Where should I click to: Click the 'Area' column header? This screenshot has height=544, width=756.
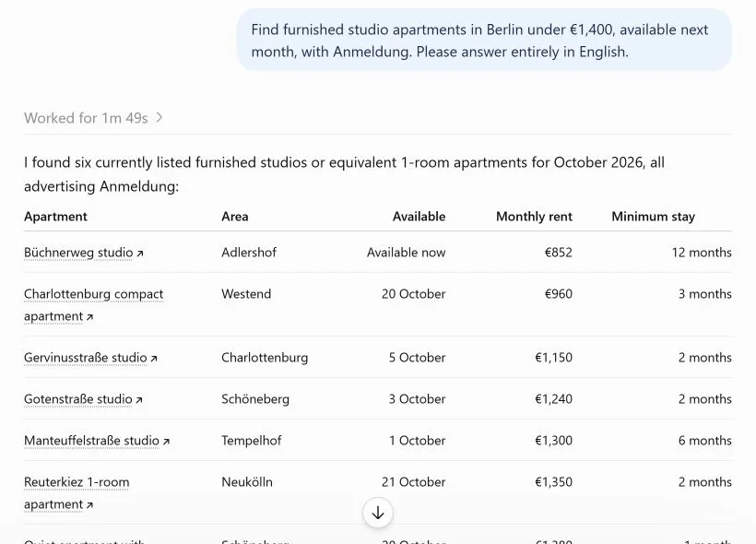click(x=235, y=217)
